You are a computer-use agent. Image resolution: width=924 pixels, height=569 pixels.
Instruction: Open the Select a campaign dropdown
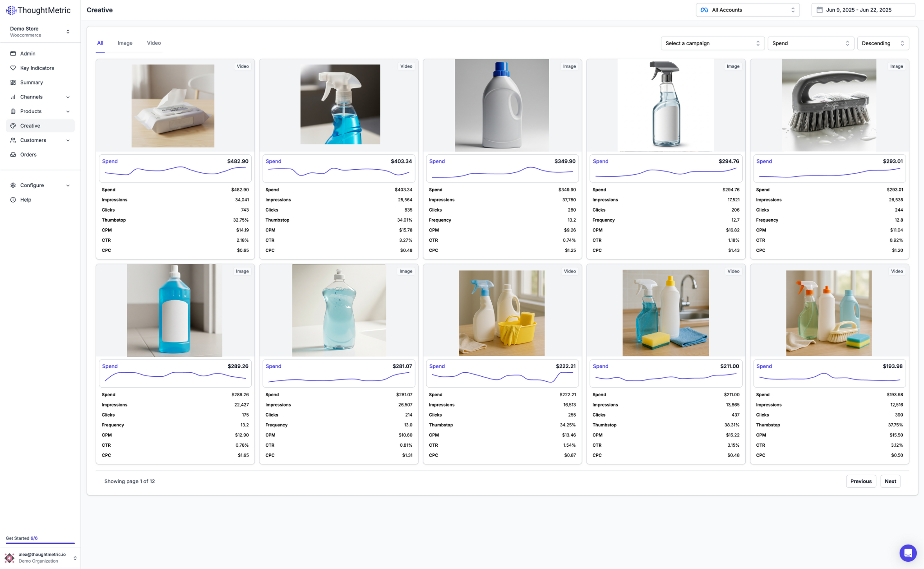point(712,43)
